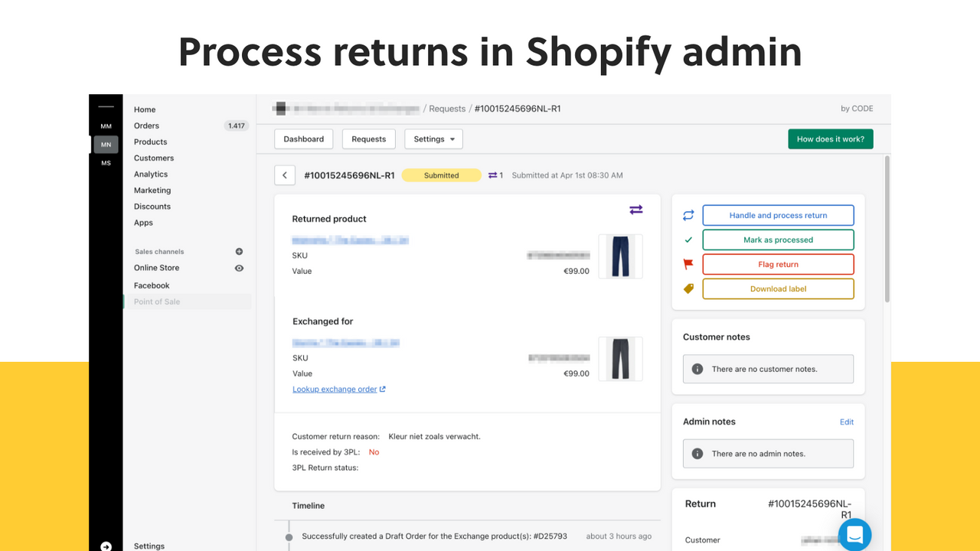Open the Facebook sales channel

coord(152,285)
